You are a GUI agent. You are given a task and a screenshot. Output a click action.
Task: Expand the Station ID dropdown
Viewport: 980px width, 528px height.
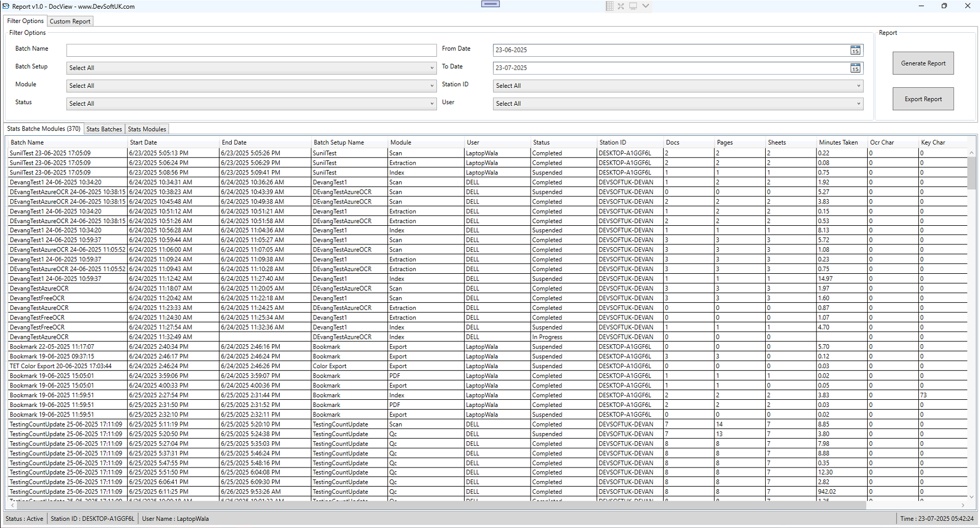[x=858, y=86]
